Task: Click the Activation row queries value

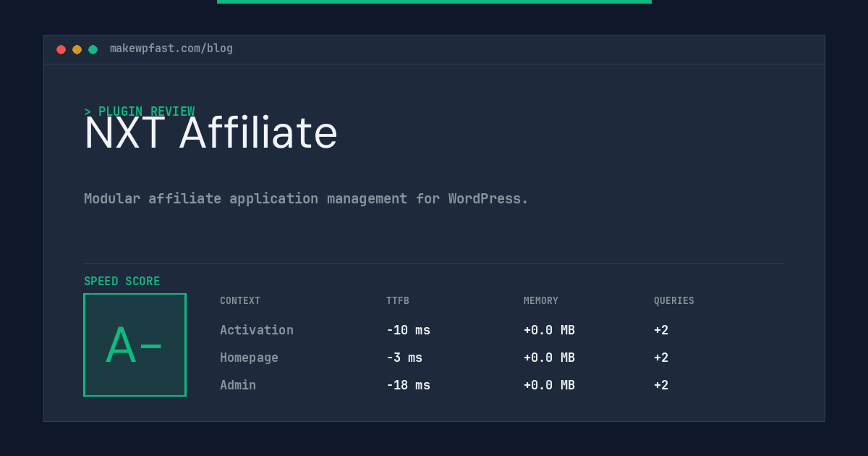Action: [661, 330]
